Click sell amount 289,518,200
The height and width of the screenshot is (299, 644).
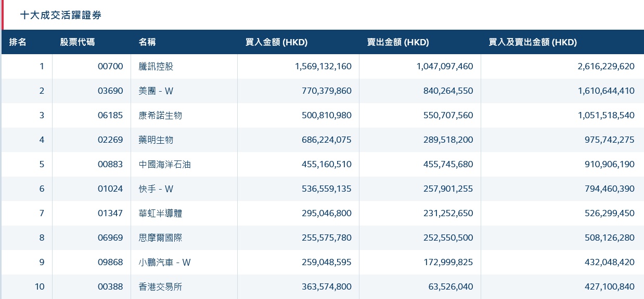(x=448, y=140)
